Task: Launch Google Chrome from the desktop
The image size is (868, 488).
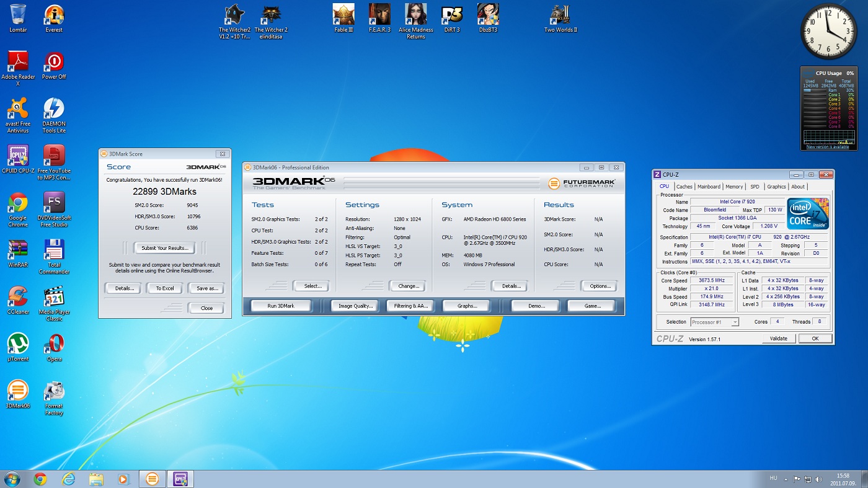Action: pos(18,210)
